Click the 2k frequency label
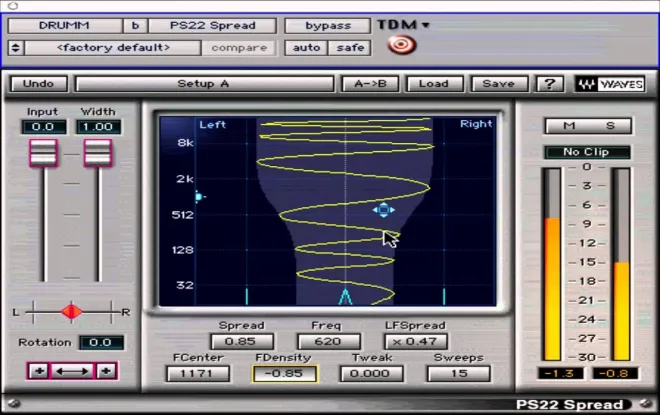 185,179
